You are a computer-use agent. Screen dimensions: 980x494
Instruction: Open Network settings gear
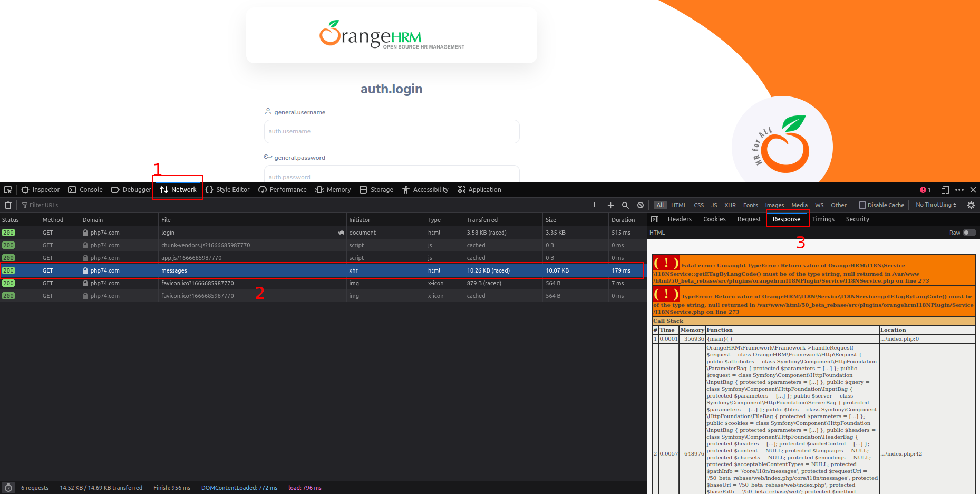972,205
